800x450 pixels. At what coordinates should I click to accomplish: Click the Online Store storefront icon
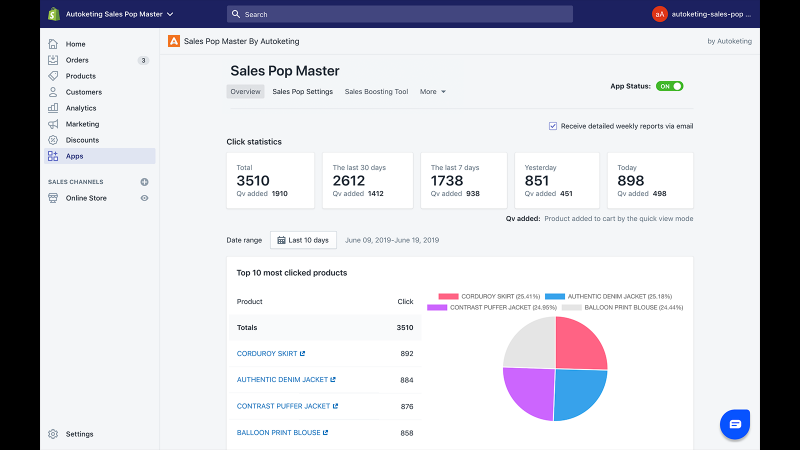[x=53, y=198]
